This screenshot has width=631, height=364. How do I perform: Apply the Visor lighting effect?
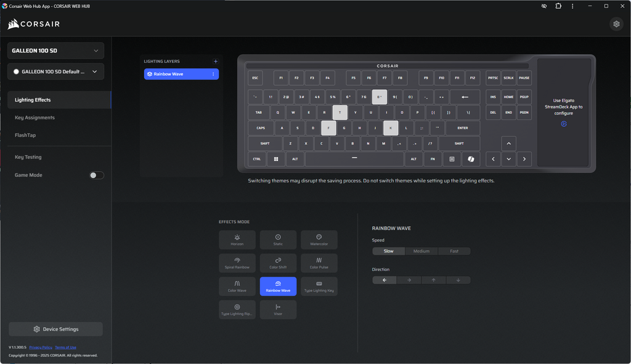click(x=278, y=309)
